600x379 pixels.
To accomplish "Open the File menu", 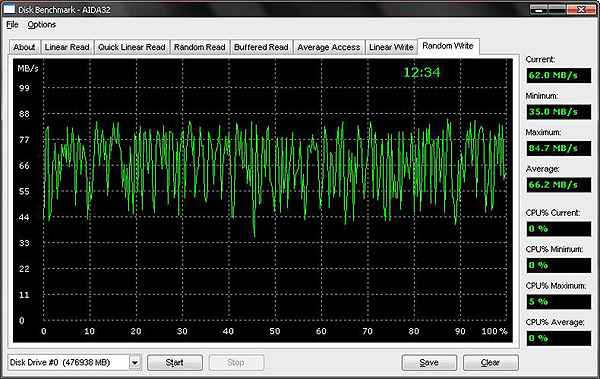I will point(12,25).
